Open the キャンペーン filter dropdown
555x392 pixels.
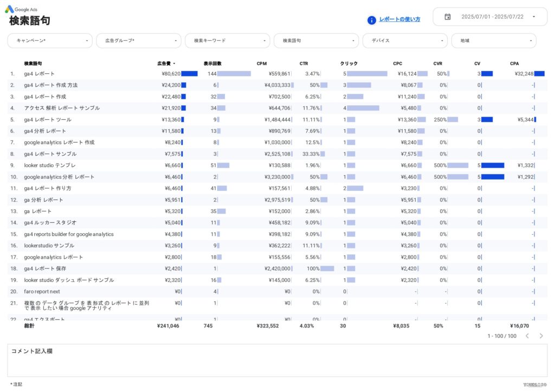pyautogui.click(x=49, y=40)
